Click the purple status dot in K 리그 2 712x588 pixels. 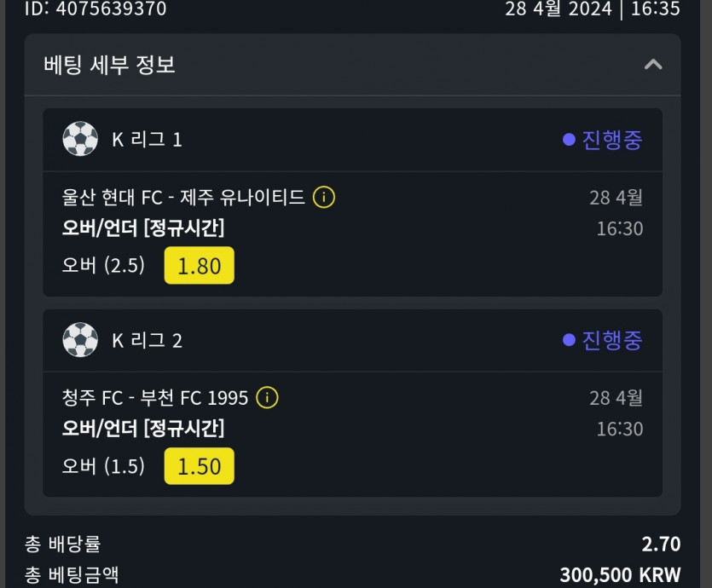pos(569,341)
